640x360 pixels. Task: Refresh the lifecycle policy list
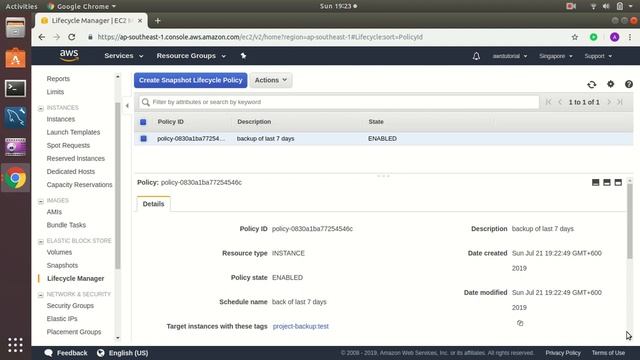click(591, 84)
